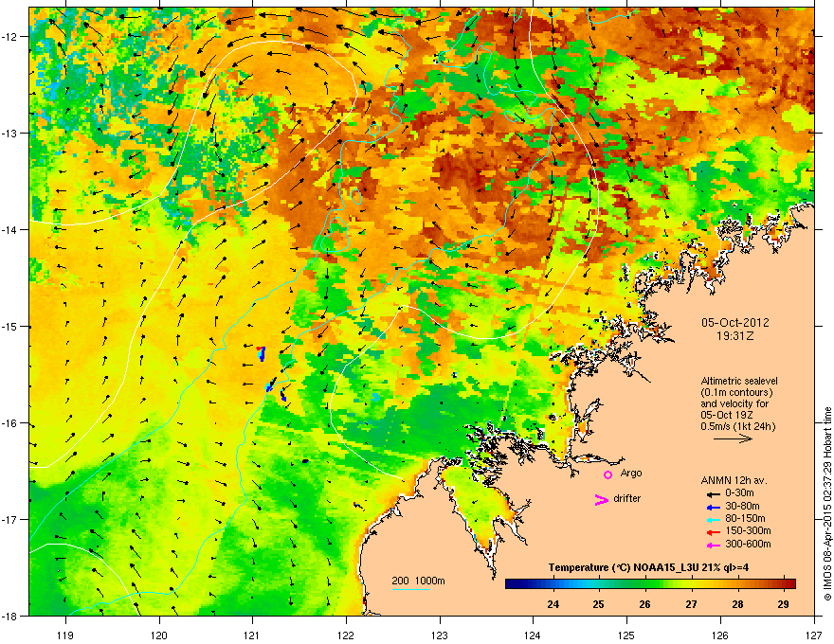Click the color bar tick label 29
The image size is (834, 644).
(783, 604)
